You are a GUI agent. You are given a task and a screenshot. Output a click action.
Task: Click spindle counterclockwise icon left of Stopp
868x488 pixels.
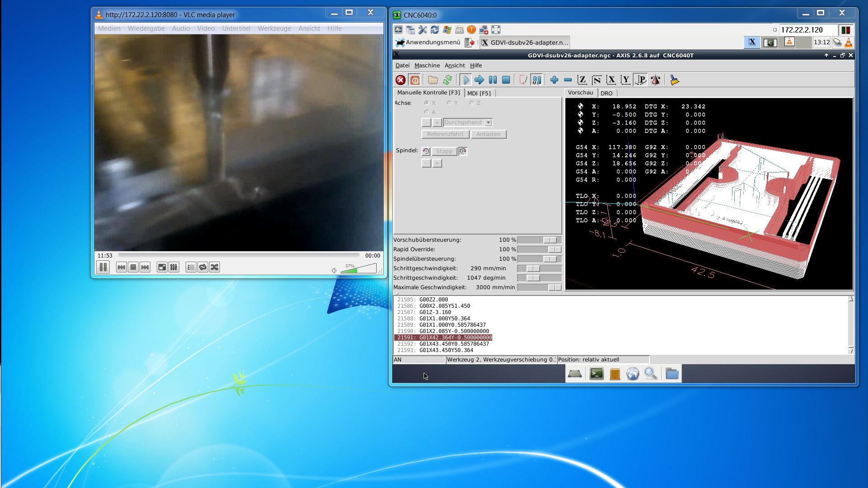point(426,151)
